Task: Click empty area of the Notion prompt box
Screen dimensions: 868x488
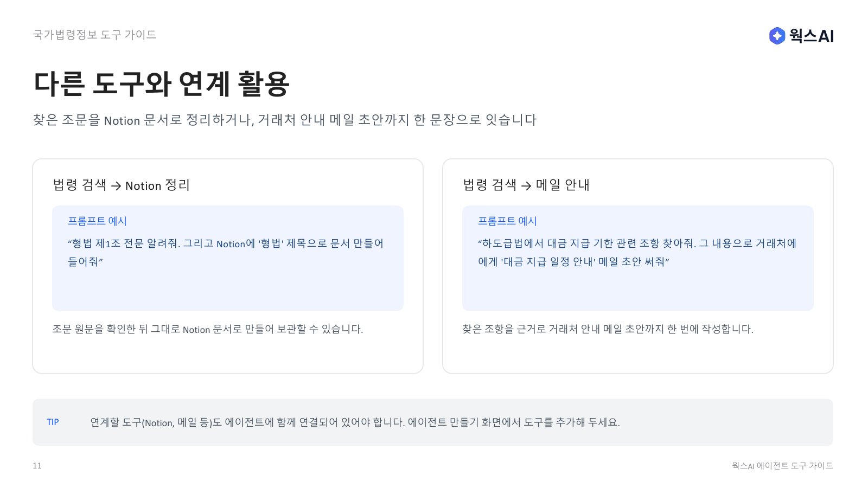Action: (228, 290)
